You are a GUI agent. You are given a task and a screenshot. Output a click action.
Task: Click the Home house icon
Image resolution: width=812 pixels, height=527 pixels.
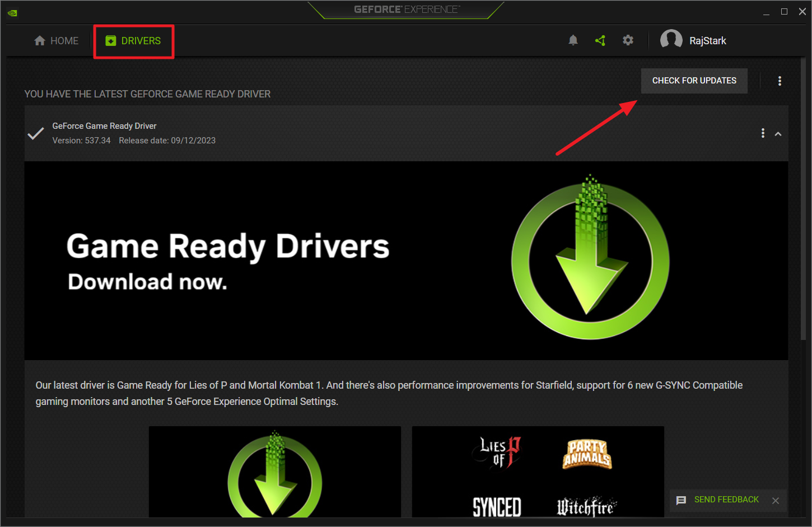pyautogui.click(x=40, y=40)
